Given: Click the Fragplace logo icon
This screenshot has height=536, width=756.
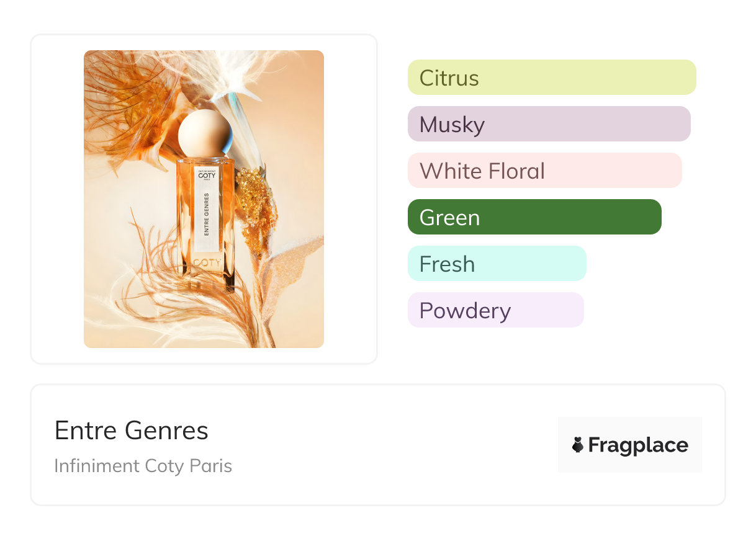Looking at the screenshot, I should 578,445.
